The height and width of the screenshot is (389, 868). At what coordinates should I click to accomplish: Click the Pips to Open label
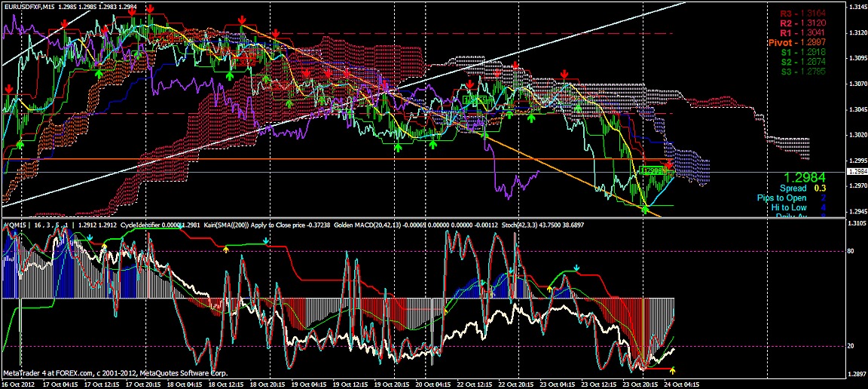(791, 198)
